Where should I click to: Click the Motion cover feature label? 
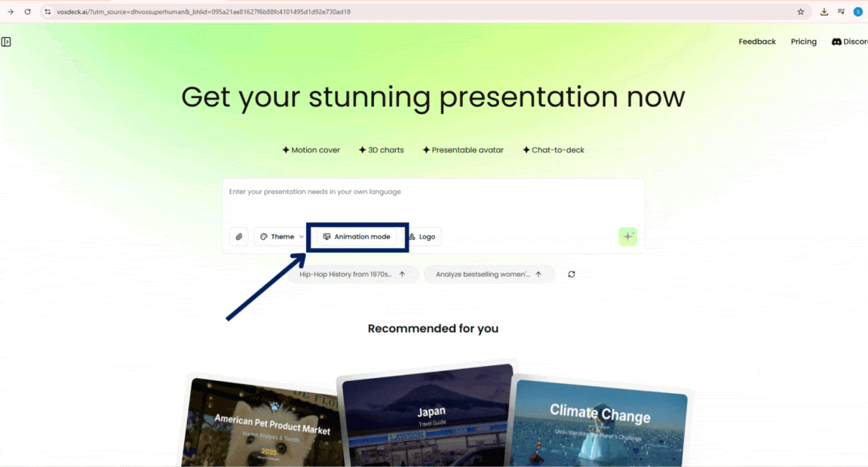pyautogui.click(x=311, y=150)
